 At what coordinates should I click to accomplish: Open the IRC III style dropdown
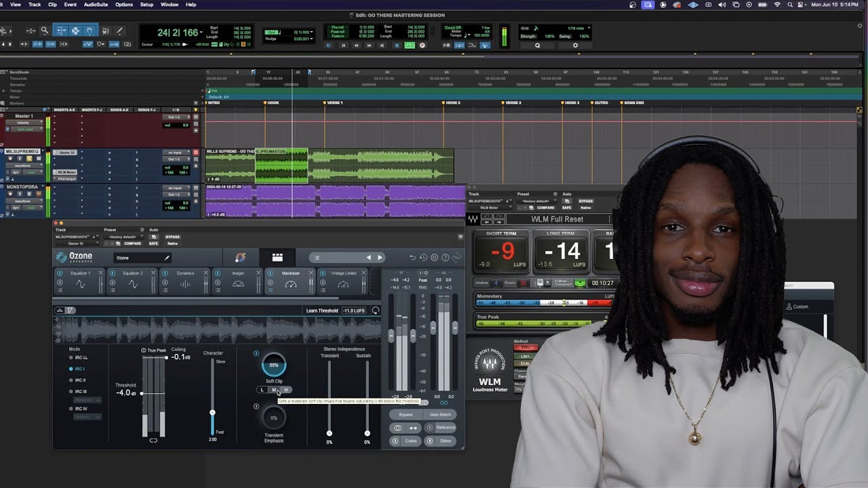point(88,400)
